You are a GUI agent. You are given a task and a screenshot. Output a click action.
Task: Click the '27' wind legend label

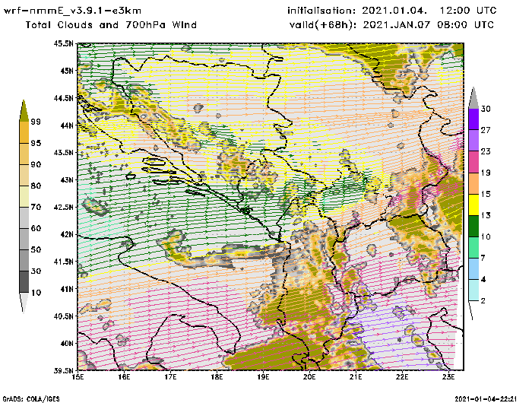[486, 130]
